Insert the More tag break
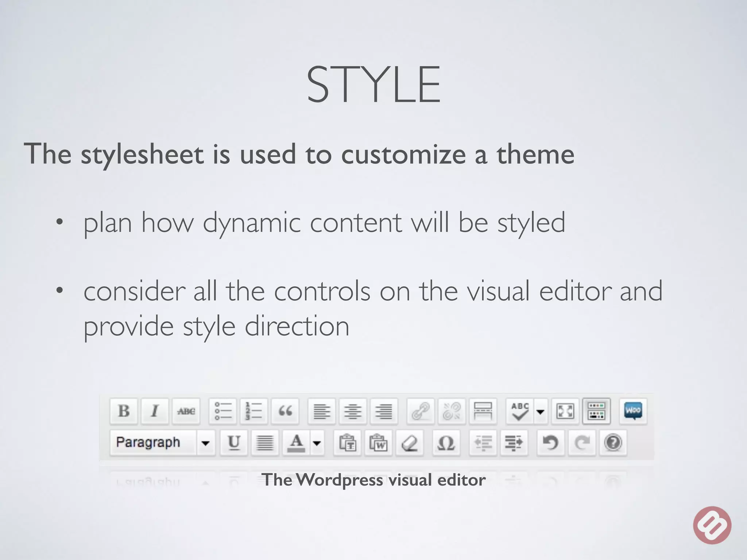This screenshot has height=560, width=747. [x=483, y=411]
